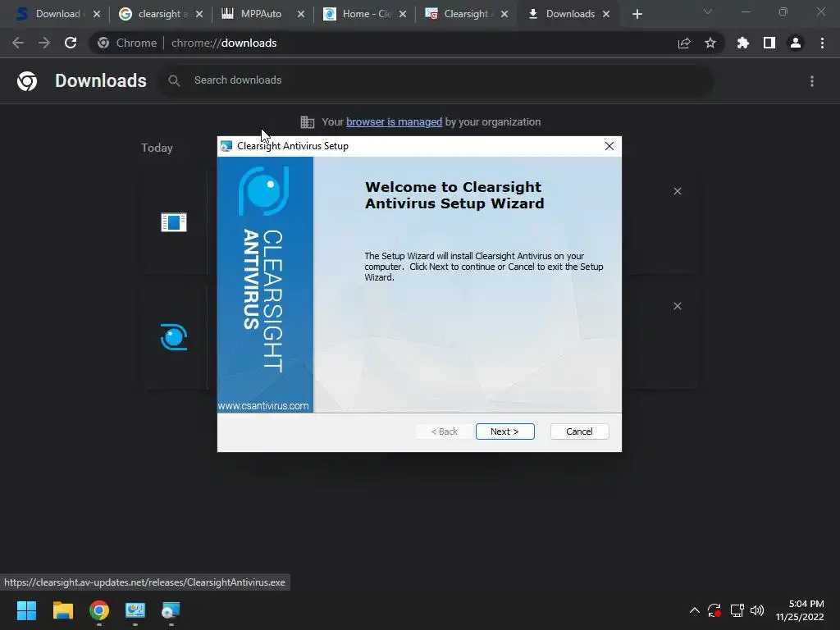The height and width of the screenshot is (630, 840).
Task: Open the Chrome three-dot menu
Action: point(822,43)
